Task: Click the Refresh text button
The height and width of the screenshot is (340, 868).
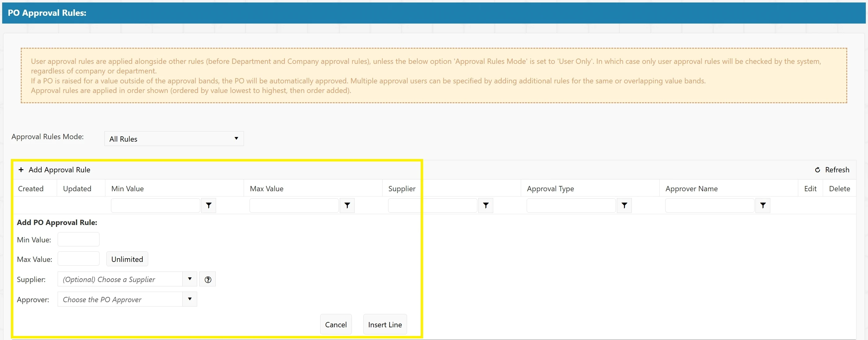Action: click(837, 170)
